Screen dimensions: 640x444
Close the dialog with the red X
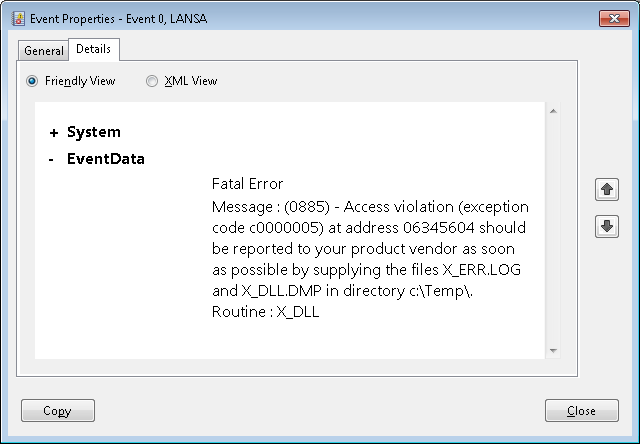611,18
